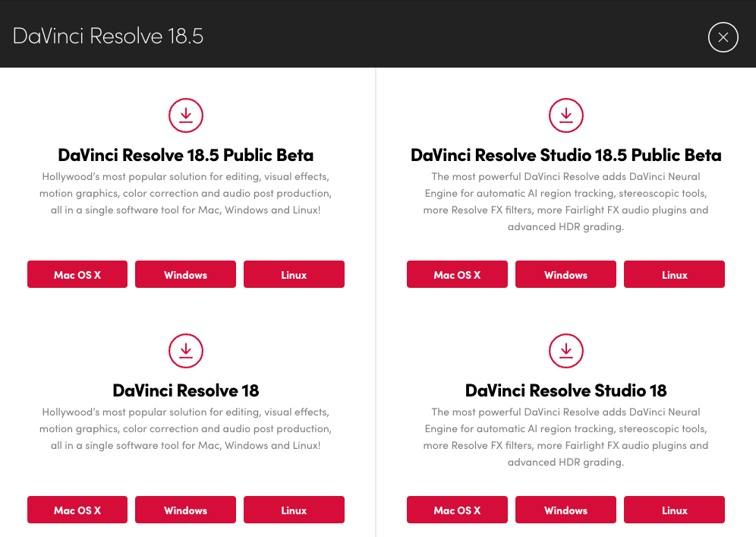Get Studio 18.5 Public Beta for Windows
This screenshot has width=756, height=537.
tap(565, 275)
